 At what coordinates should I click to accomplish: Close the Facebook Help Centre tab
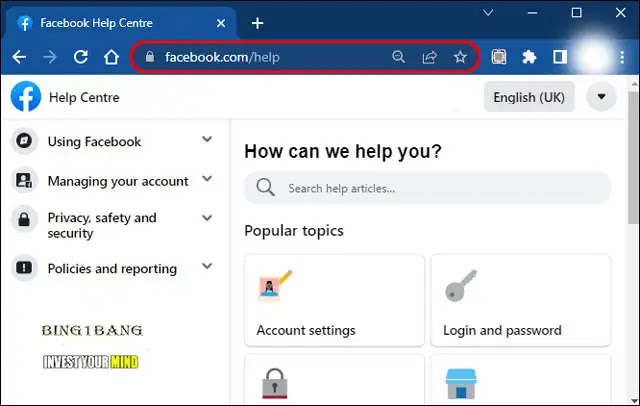[221, 23]
